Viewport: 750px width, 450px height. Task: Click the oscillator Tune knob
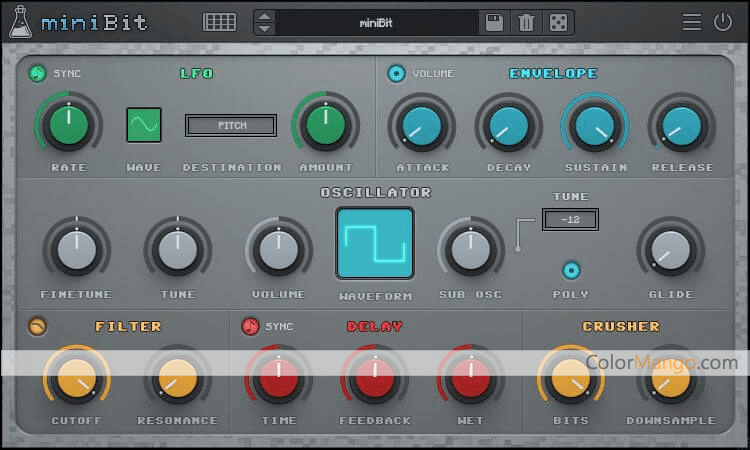click(x=178, y=250)
